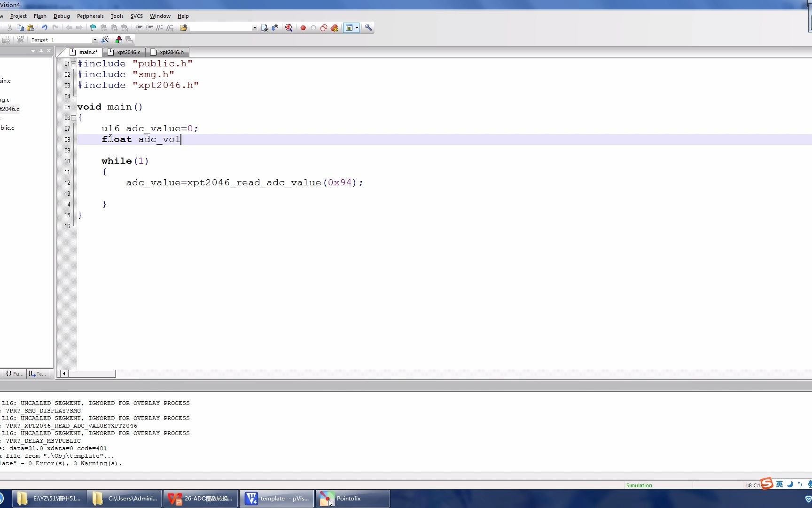Open Target Options with the magic wand icon
Image resolution: width=812 pixels, height=508 pixels.
tap(105, 40)
